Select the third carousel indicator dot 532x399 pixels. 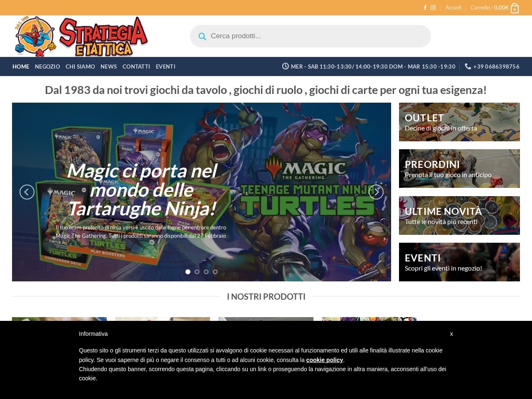point(206,271)
